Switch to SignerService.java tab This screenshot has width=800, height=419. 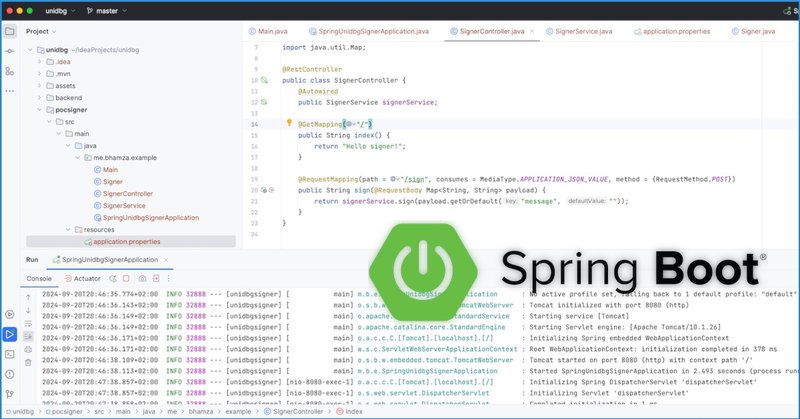click(x=579, y=31)
